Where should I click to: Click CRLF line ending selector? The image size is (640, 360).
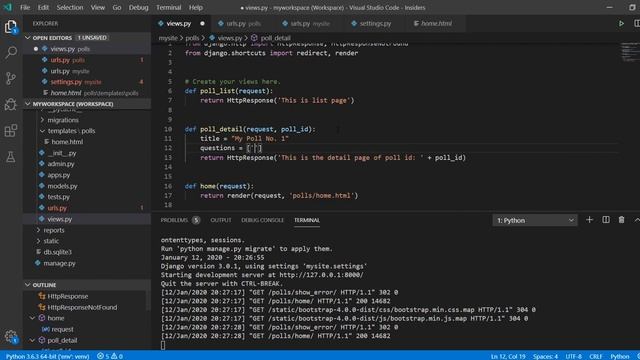(596, 356)
